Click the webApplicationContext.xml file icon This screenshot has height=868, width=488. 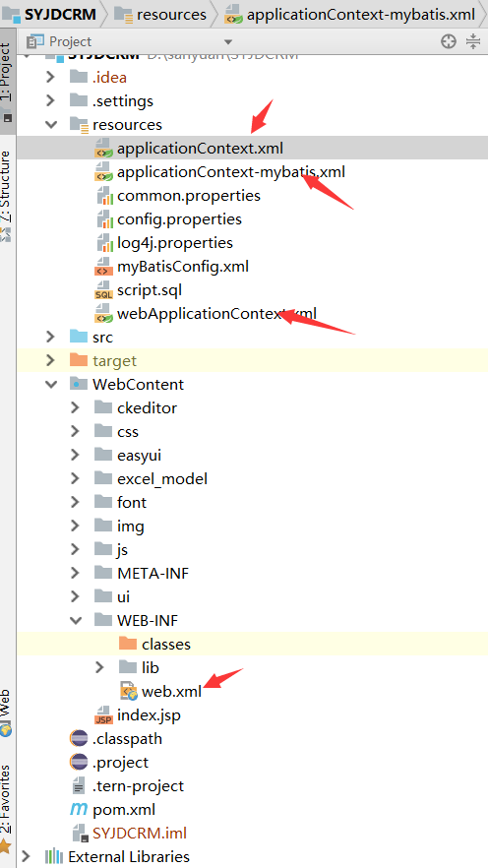[x=104, y=314]
